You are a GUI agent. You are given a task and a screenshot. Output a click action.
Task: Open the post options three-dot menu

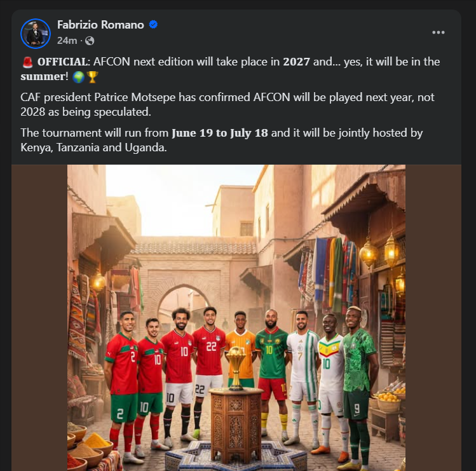click(x=439, y=32)
